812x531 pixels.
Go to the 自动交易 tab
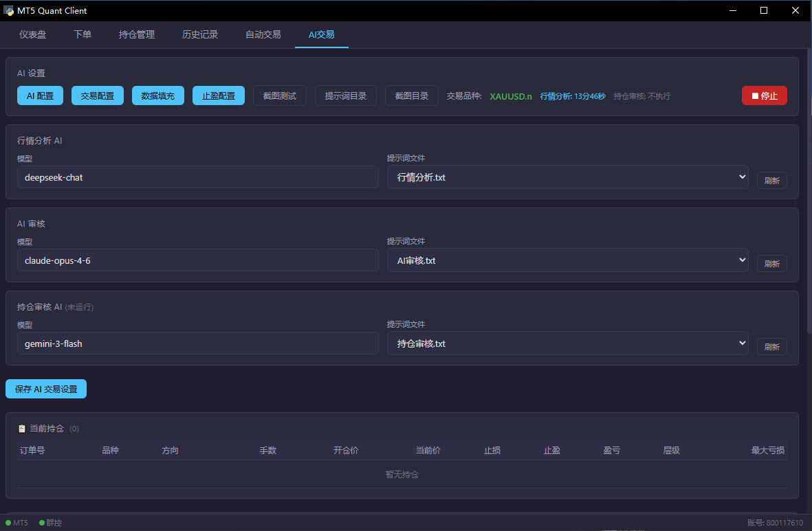[263, 34]
